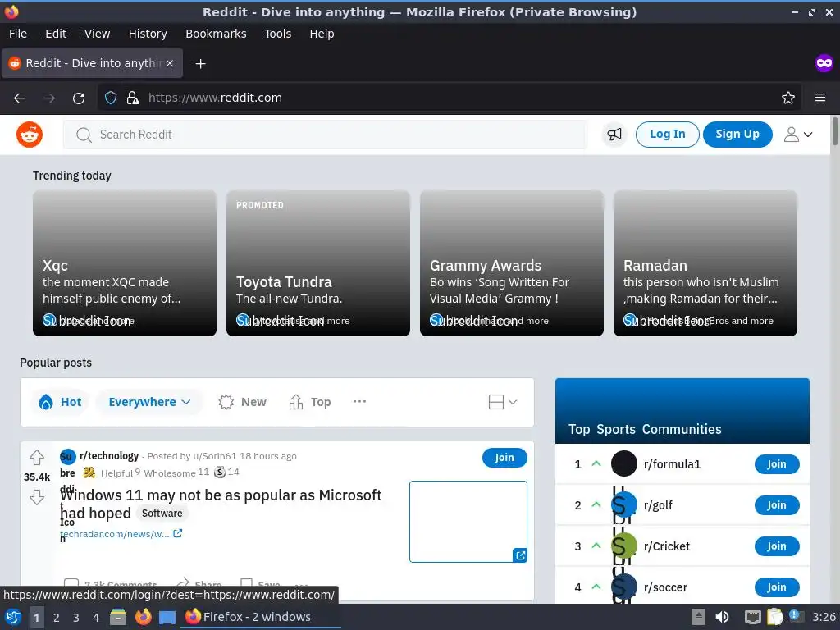Sort posts by New

[242, 402]
